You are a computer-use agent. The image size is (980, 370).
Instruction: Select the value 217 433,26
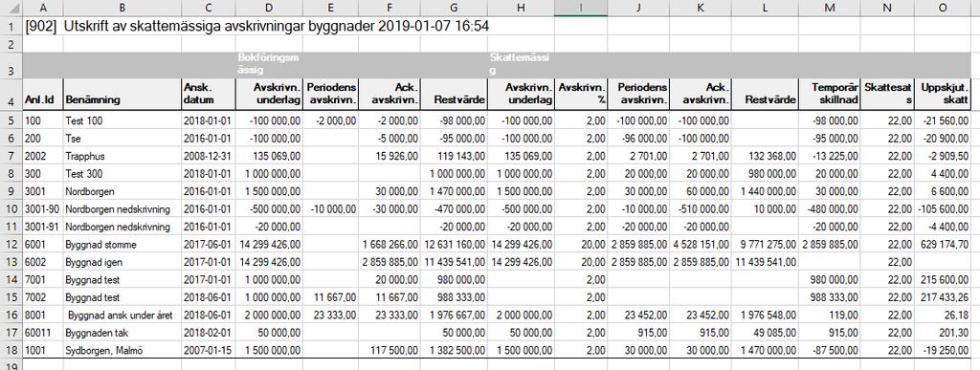[943, 297]
